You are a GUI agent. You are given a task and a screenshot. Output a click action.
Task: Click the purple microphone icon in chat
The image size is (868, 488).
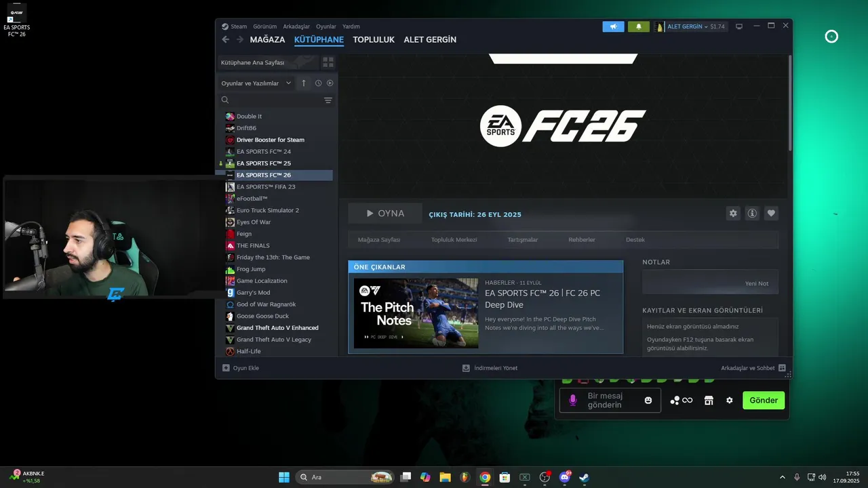(572, 401)
